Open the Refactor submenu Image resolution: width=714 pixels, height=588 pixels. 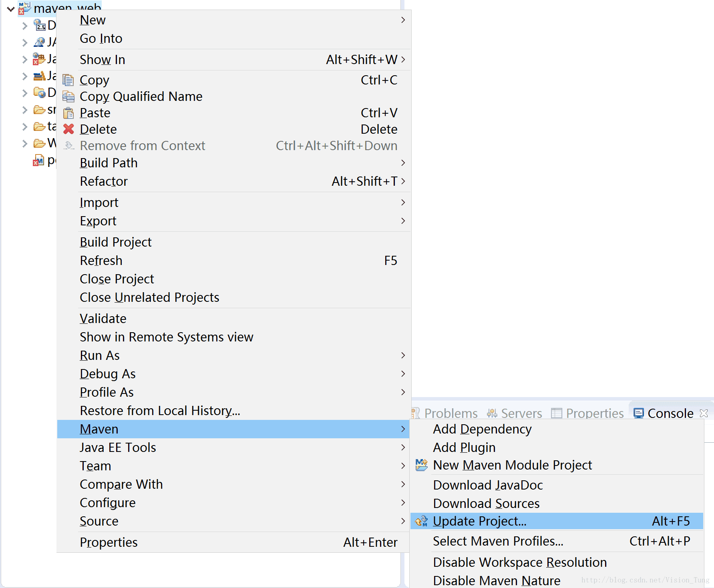point(234,181)
